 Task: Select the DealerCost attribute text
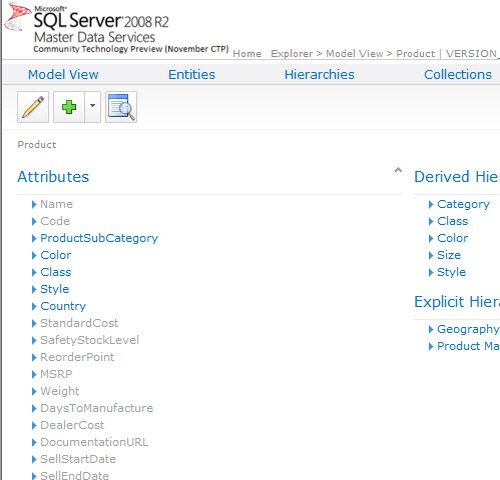tap(72, 425)
